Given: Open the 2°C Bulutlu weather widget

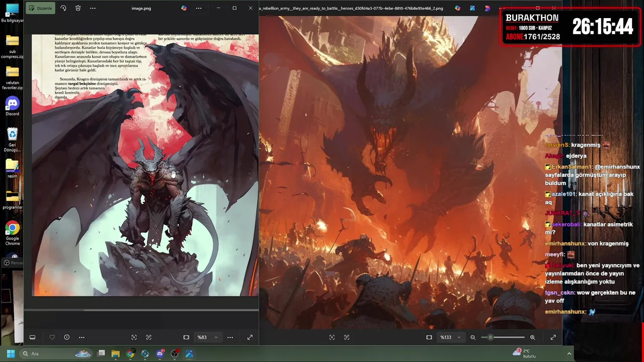Looking at the screenshot, I should click(x=524, y=353).
